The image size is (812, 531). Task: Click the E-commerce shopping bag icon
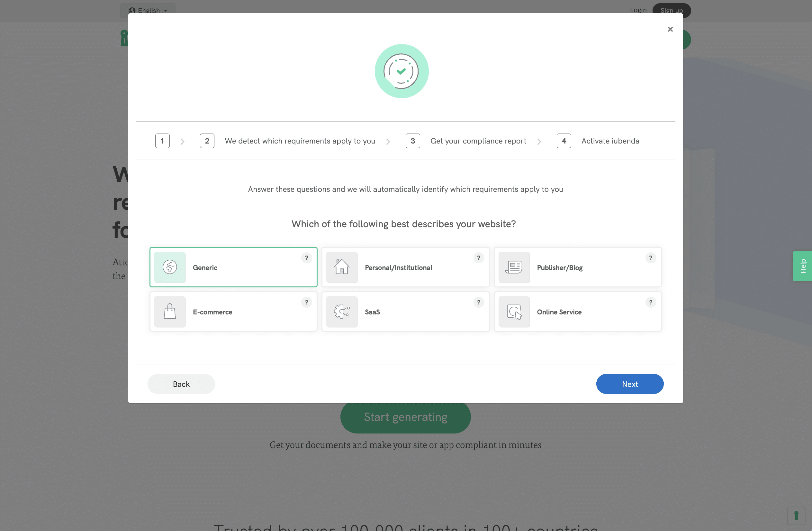pyautogui.click(x=170, y=312)
